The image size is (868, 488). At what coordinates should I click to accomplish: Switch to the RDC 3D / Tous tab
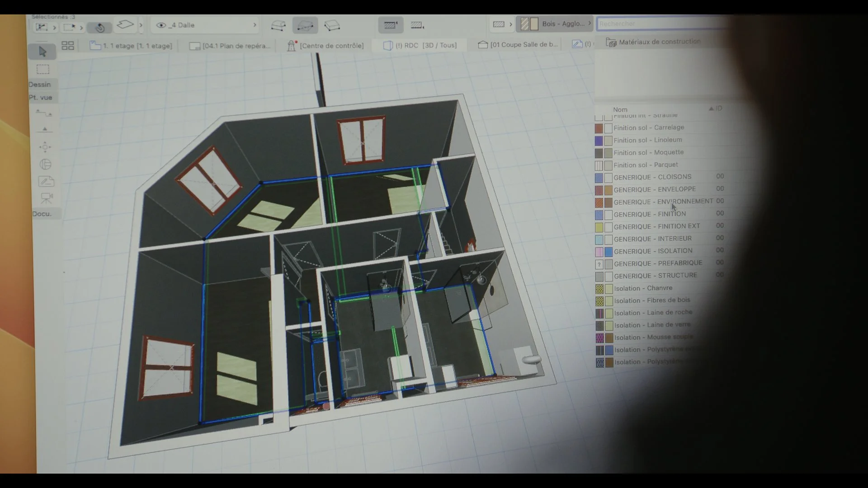tap(420, 45)
